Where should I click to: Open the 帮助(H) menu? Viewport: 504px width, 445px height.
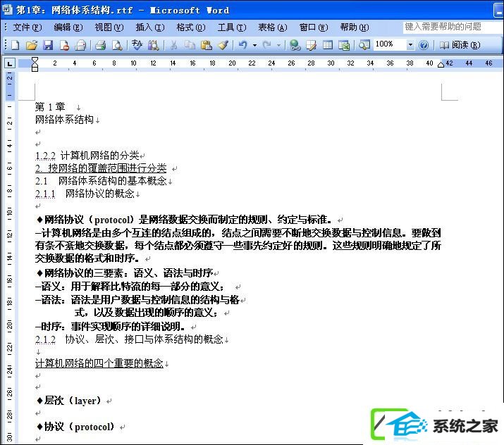pyautogui.click(x=355, y=27)
